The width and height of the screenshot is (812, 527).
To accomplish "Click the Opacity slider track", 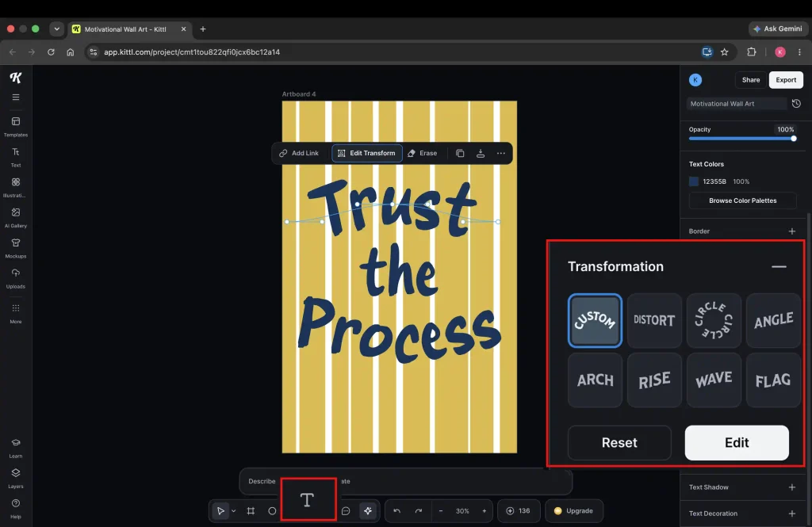I will coord(741,139).
